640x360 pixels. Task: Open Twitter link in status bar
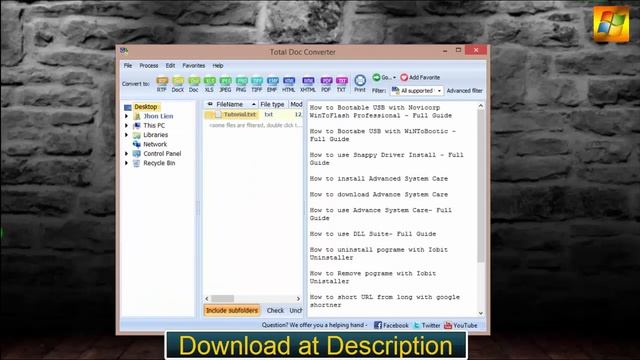427,325
